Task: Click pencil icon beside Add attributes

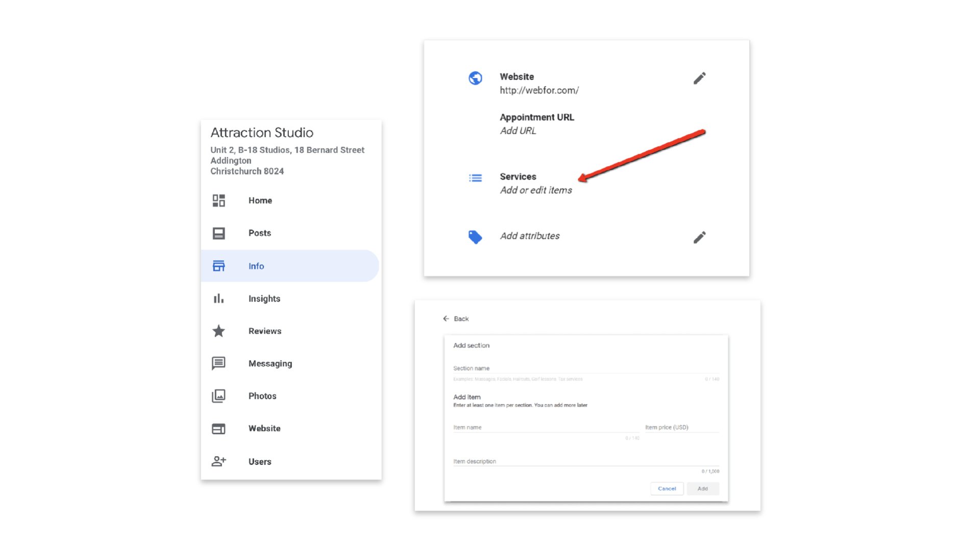Action: (x=699, y=237)
